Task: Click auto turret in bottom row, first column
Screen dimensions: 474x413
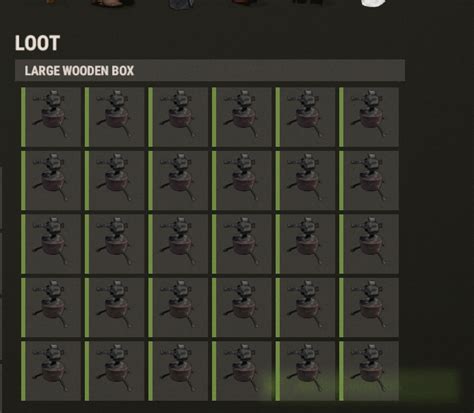Action: [51, 371]
